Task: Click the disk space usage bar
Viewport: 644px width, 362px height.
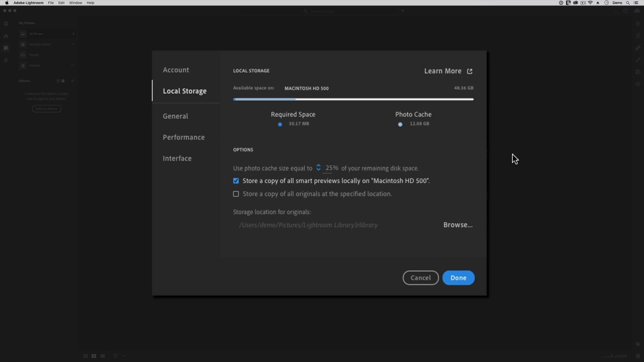Action: [x=353, y=99]
